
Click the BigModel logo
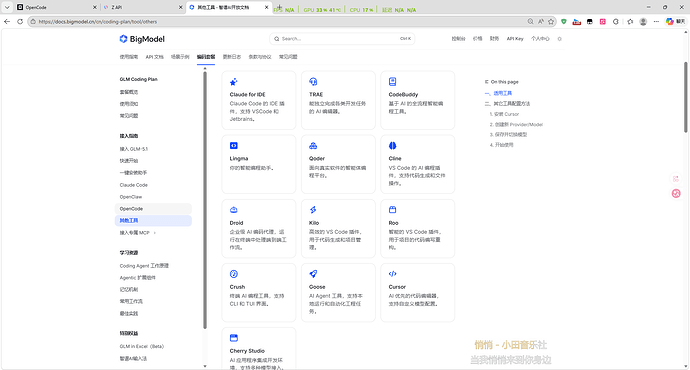pyautogui.click(x=142, y=39)
